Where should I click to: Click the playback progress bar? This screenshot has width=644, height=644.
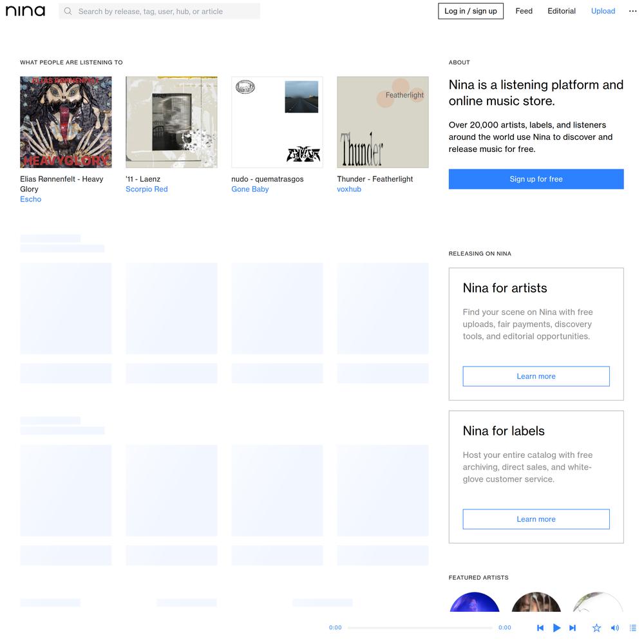(x=420, y=627)
